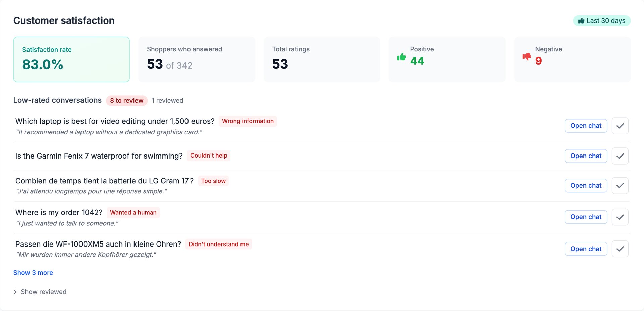
Task: Open chat for the laptop video editing question
Action: 586,126
